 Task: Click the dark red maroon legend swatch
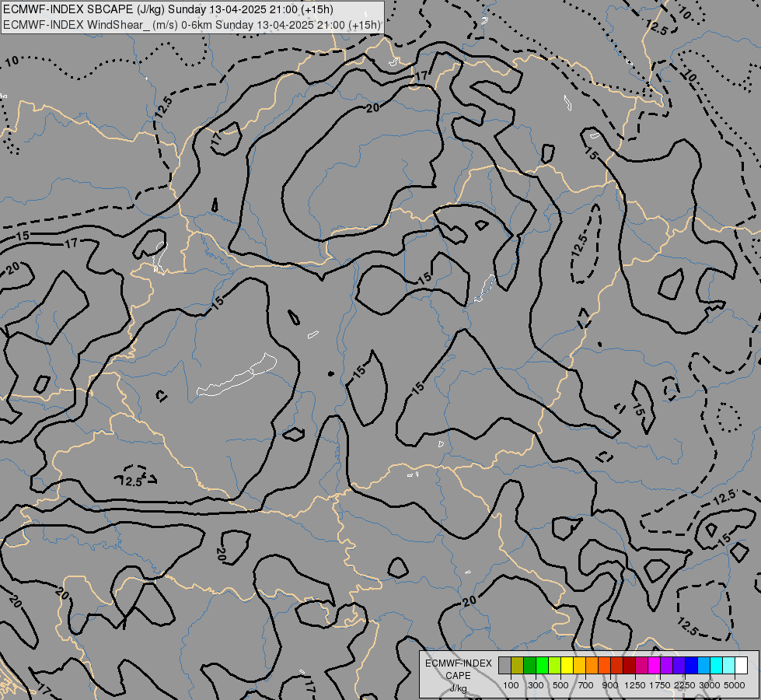630,665
